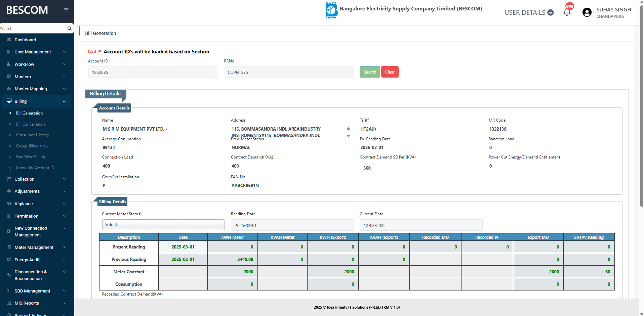The width and height of the screenshot is (644, 316).
Task: Click the Adjustments sidebar icon
Action: 9,191
